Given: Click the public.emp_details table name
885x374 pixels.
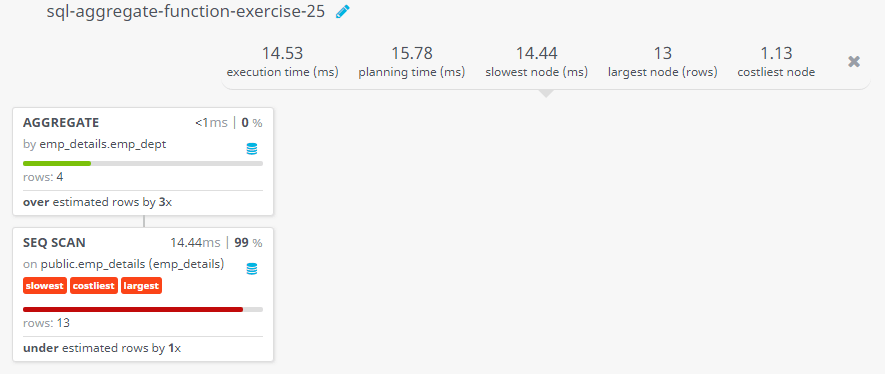Looking at the screenshot, I should coord(96,264).
